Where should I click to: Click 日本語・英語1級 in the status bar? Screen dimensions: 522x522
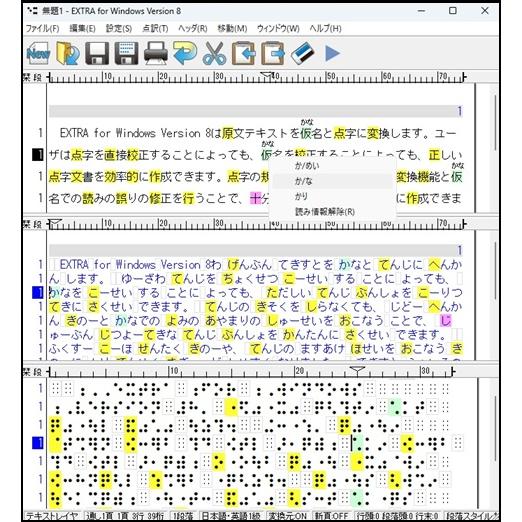pos(231,516)
